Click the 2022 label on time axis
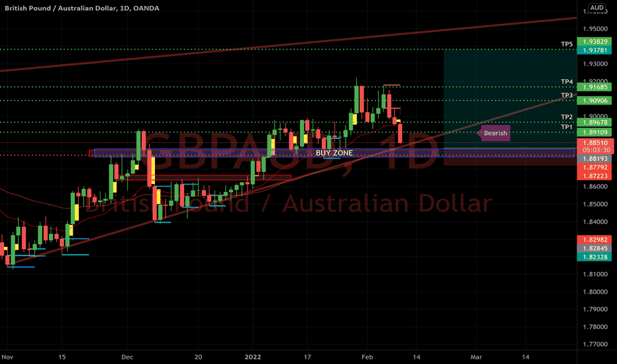This screenshot has height=364, width=617. click(253, 357)
